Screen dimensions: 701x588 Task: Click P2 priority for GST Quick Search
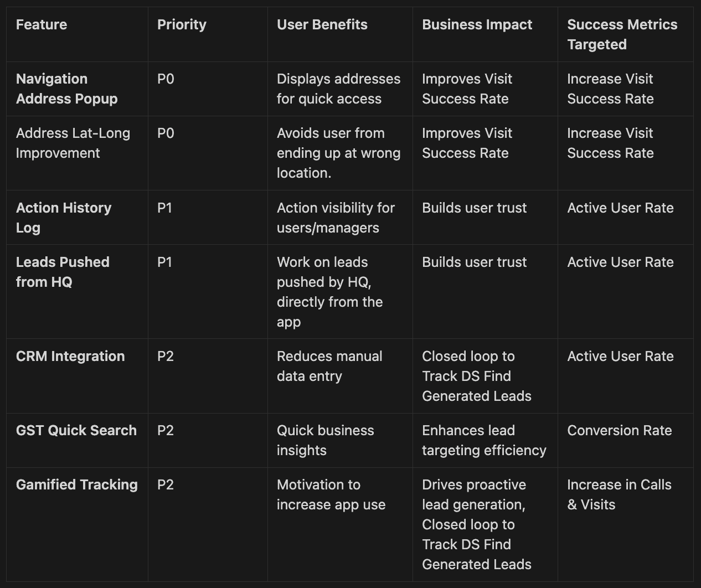(x=166, y=430)
